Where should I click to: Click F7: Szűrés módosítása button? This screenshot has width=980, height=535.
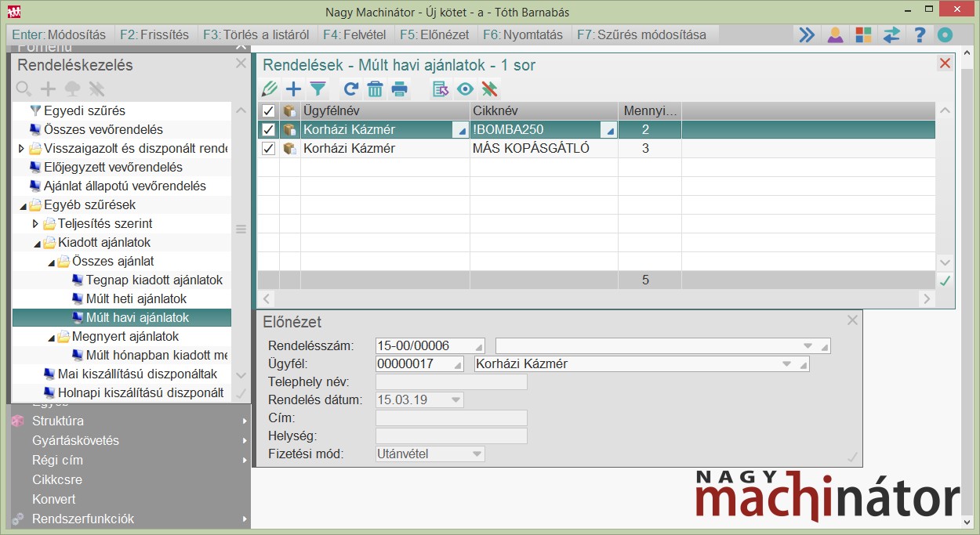click(x=644, y=34)
